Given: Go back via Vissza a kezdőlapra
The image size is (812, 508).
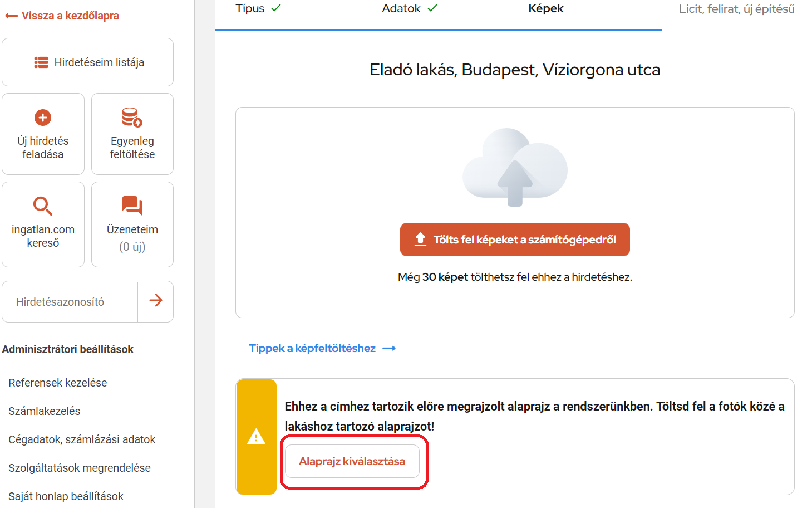Looking at the screenshot, I should (x=62, y=16).
